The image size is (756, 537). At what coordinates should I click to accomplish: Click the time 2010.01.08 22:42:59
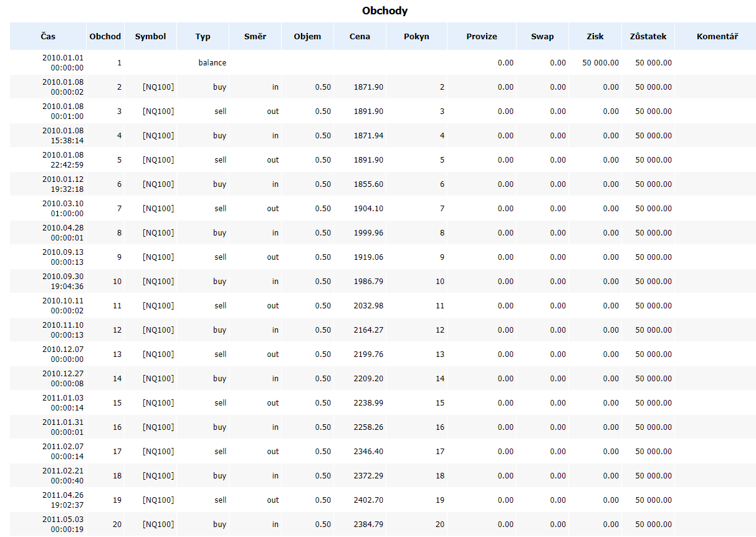click(62, 160)
